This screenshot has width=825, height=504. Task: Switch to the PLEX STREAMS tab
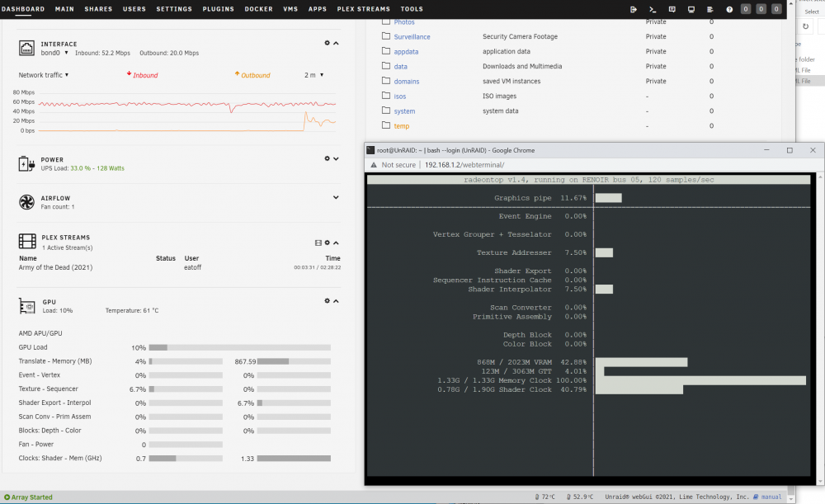tap(364, 9)
